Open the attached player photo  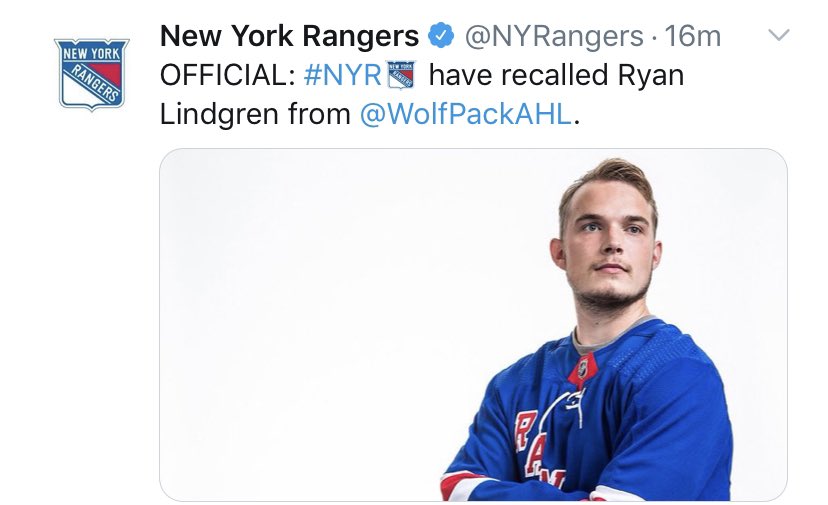[x=473, y=325]
